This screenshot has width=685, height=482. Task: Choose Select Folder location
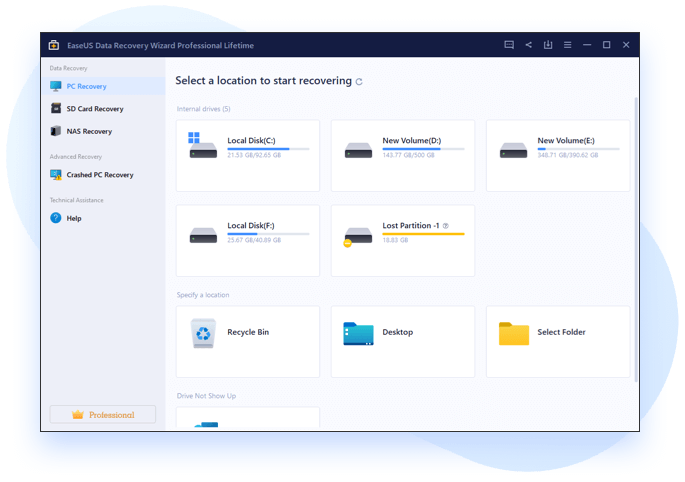point(558,342)
